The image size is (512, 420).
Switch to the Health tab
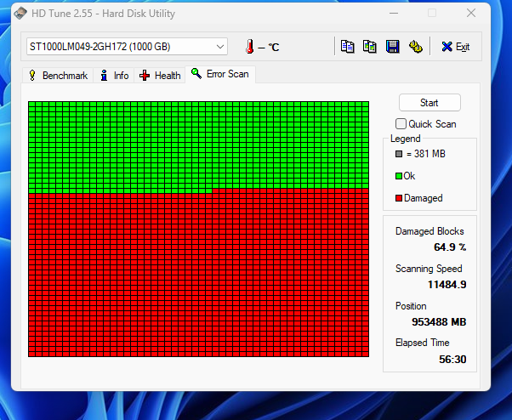[x=160, y=76]
